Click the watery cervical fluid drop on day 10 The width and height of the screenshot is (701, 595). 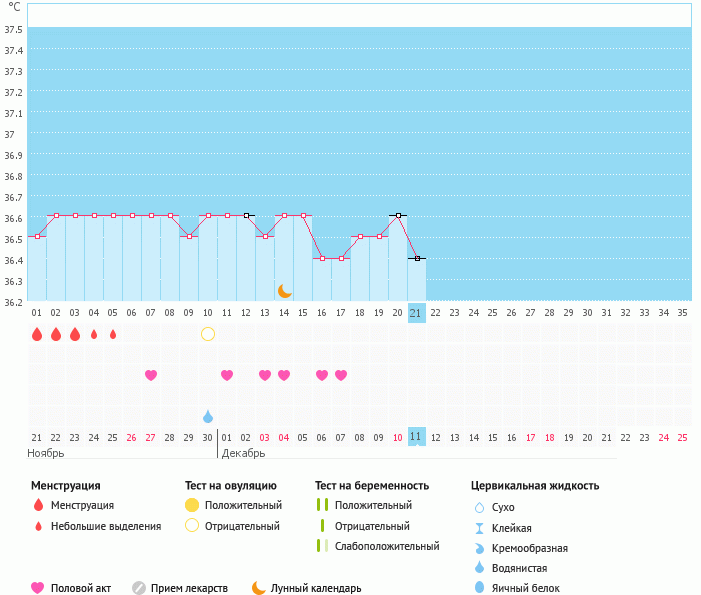[208, 416]
